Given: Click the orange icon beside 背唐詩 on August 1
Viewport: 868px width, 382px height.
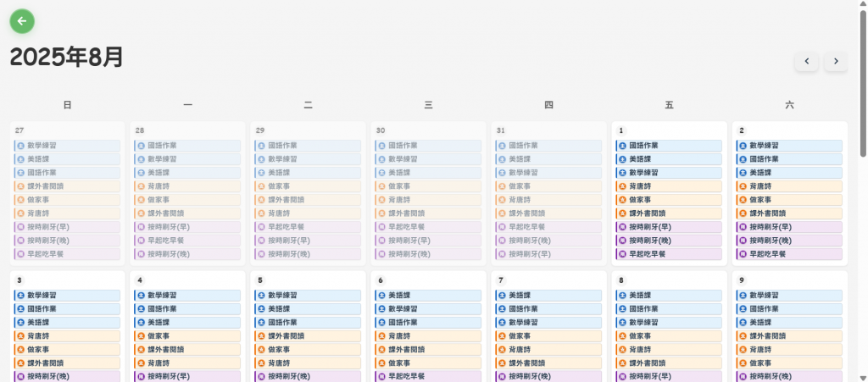Looking at the screenshot, I should [x=622, y=186].
